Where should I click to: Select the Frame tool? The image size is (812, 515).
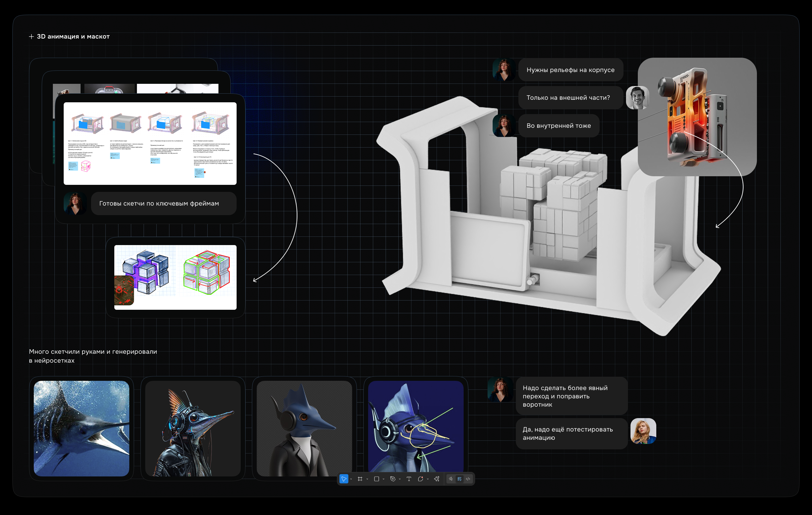(x=360, y=479)
